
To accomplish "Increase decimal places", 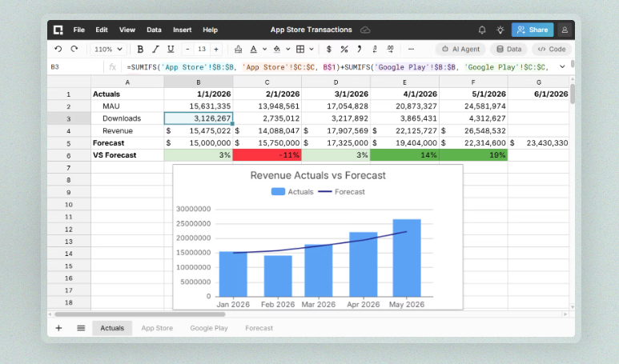I will [x=390, y=50].
